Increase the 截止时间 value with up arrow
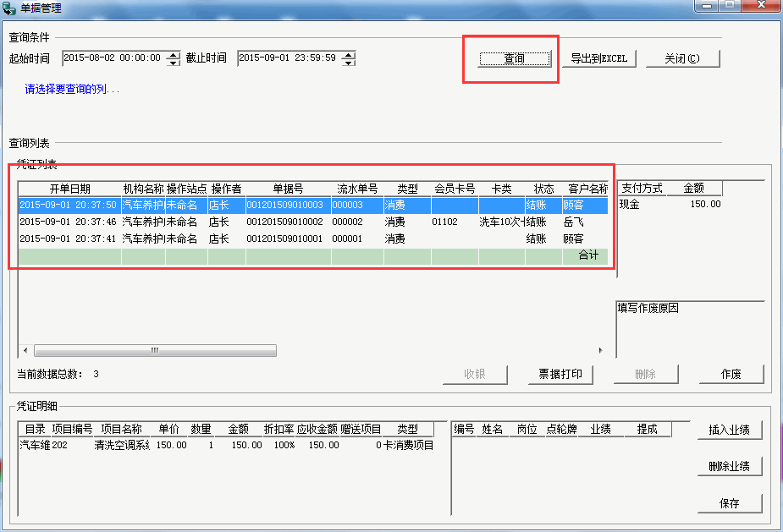The width and height of the screenshot is (783, 532). pos(349,54)
